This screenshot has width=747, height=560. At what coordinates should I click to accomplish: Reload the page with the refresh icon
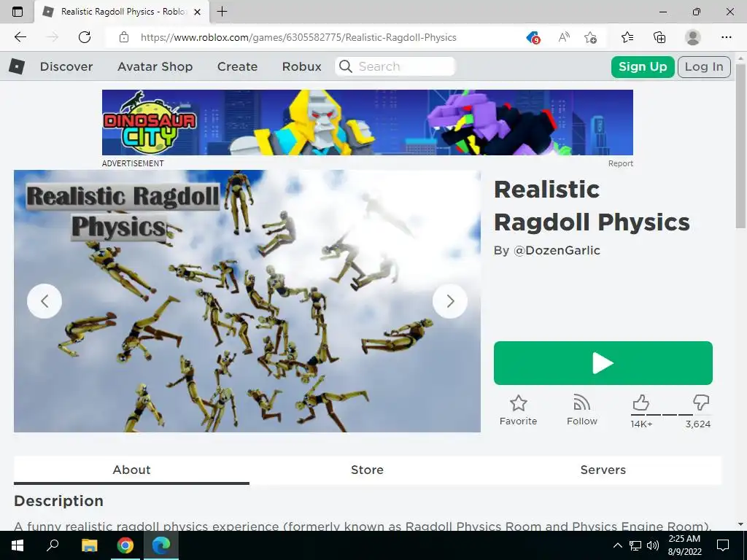coord(85,37)
